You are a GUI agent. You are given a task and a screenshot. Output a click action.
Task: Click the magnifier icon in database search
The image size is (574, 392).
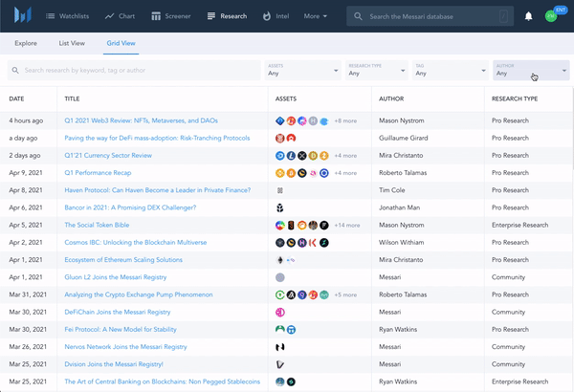pos(358,16)
